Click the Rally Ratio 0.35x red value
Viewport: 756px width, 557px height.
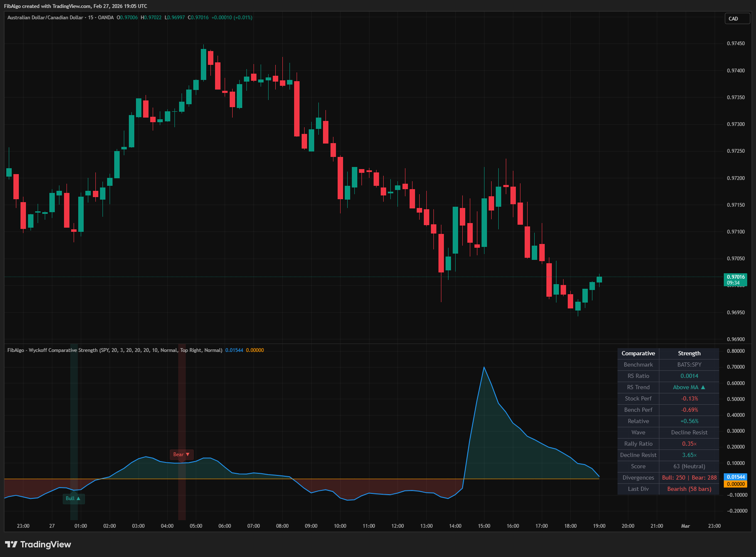(689, 444)
